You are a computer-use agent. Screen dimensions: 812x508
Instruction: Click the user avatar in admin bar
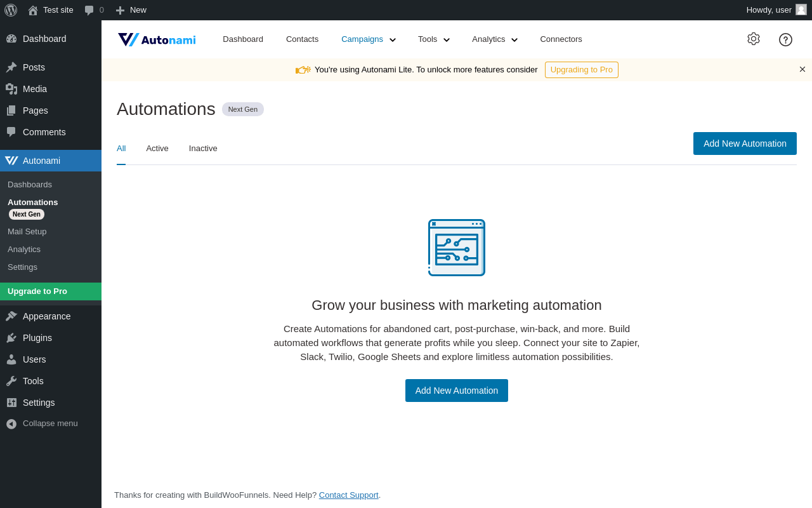point(801,10)
